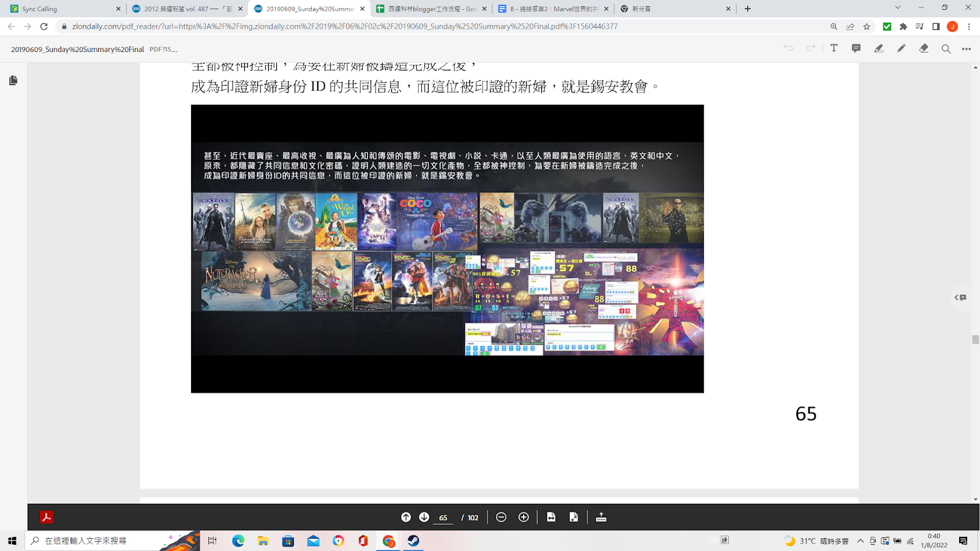
Task: Click the ziondaily.com address bar URL
Action: 345,26
